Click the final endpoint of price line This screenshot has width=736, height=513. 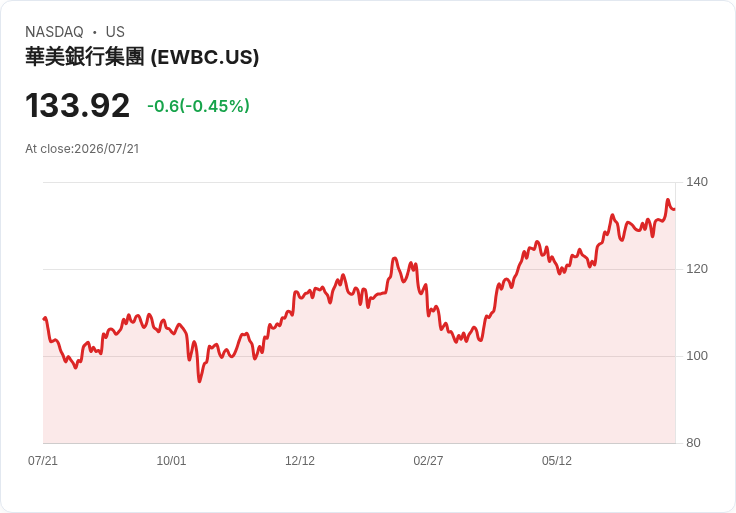675,209
